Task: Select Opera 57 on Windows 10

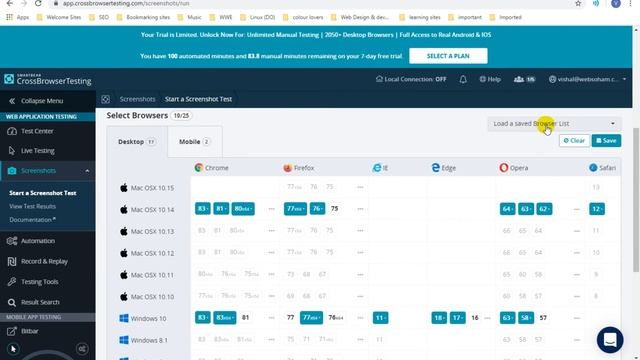Action: [543, 318]
